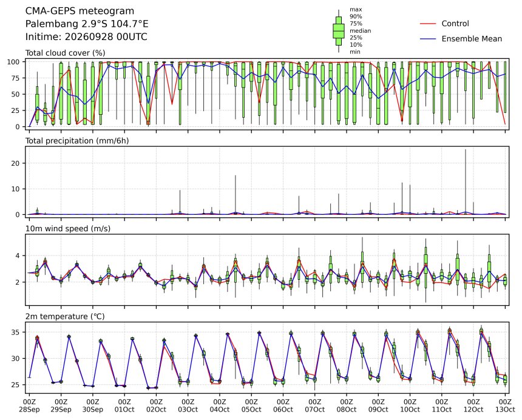Select the Control legend label
This screenshot has height=420, width=522.
[x=455, y=24]
